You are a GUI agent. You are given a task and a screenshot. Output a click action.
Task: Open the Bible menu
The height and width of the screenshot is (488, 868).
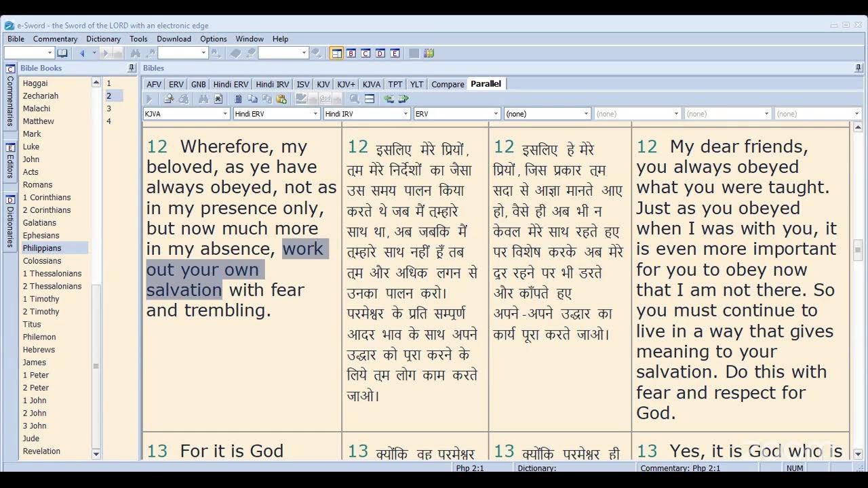click(x=16, y=39)
